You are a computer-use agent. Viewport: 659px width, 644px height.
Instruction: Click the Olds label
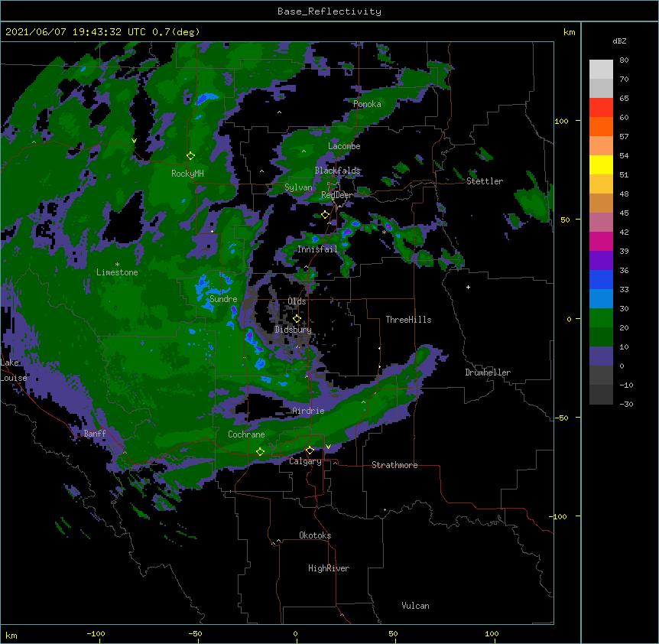(x=297, y=301)
